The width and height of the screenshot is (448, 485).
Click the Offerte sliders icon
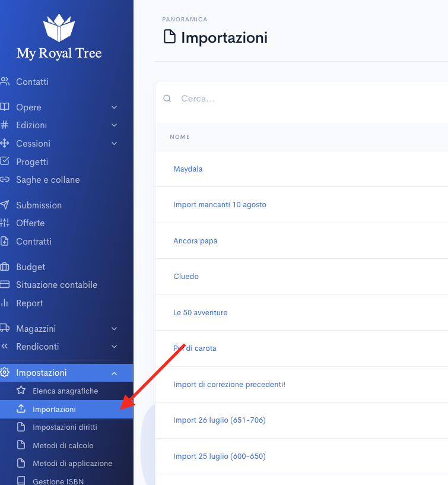[x=5, y=223]
